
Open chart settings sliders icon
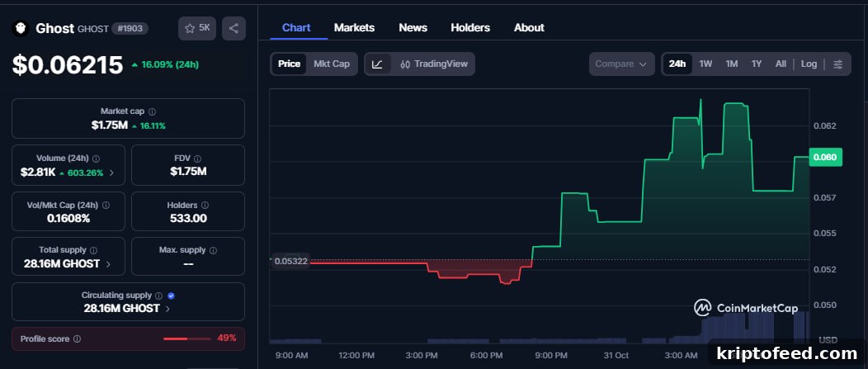point(838,64)
